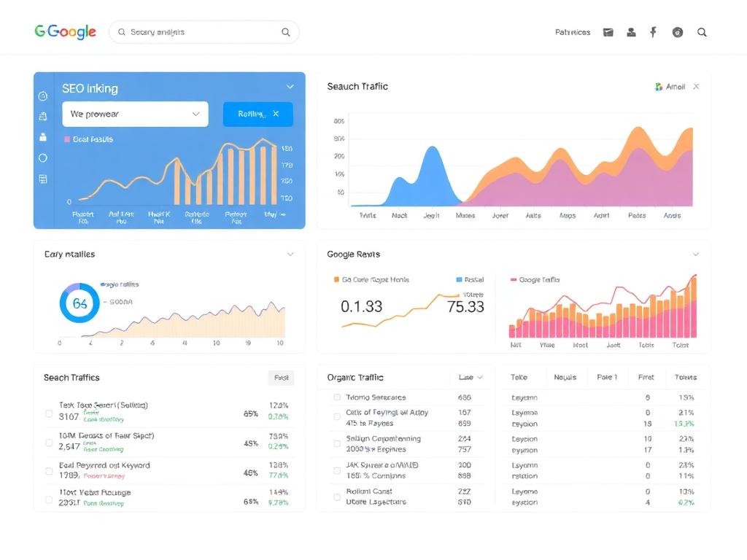Click the blue Retiling button
The width and height of the screenshot is (747, 560).
(255, 114)
